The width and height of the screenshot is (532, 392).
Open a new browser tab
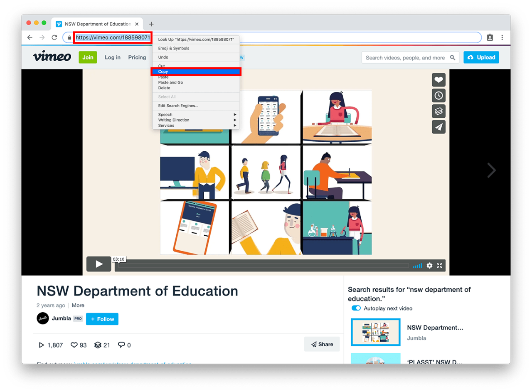click(151, 24)
